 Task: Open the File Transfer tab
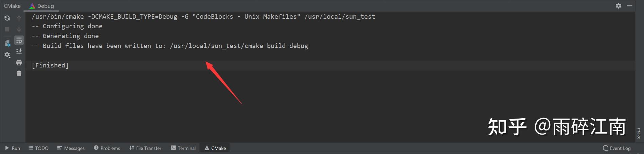click(145, 148)
